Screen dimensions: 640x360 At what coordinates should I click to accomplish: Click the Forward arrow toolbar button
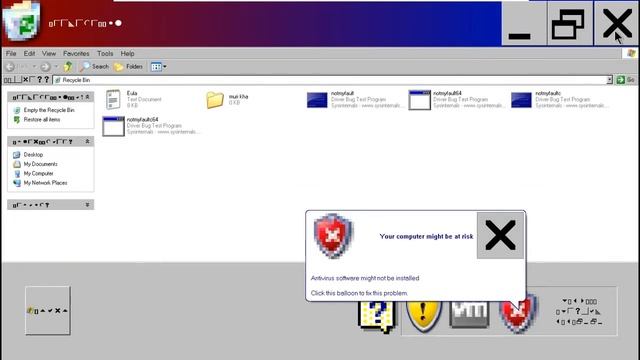point(45,67)
